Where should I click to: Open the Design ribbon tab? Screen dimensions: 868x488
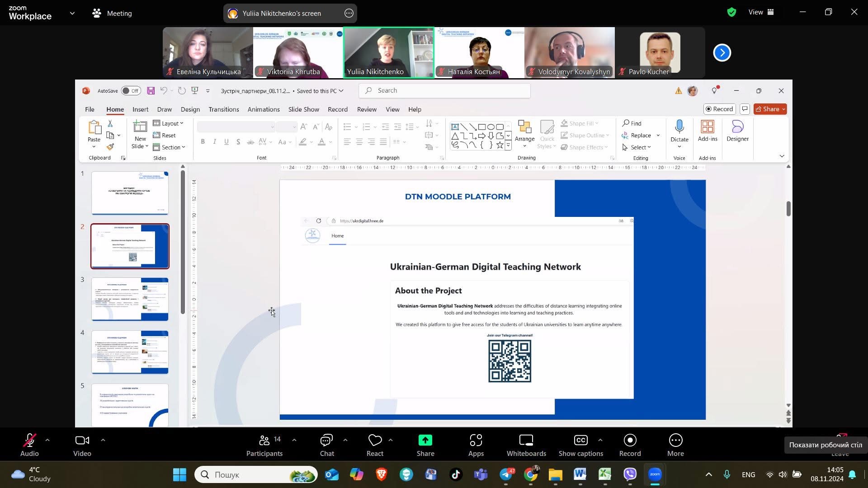point(190,109)
